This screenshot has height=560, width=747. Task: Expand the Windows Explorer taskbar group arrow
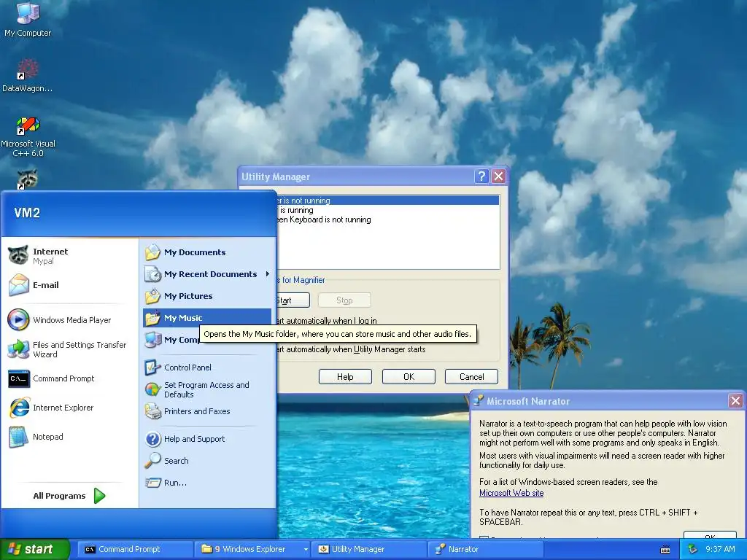(x=306, y=550)
